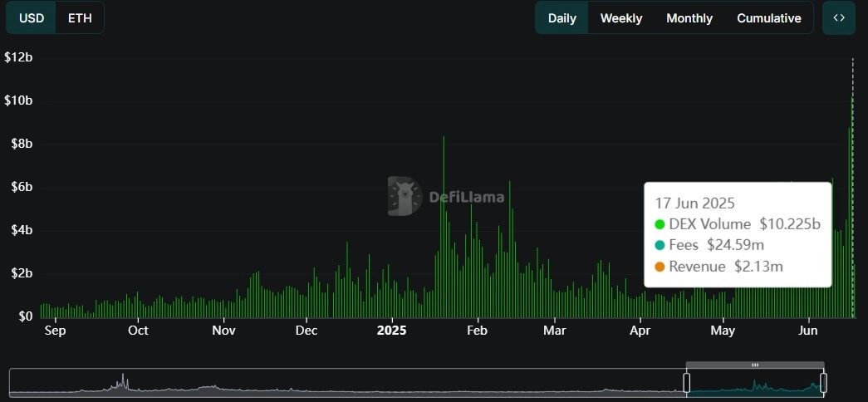Image resolution: width=868 pixels, height=402 pixels.
Task: Click the Apr x-axis label
Action: pos(640,331)
